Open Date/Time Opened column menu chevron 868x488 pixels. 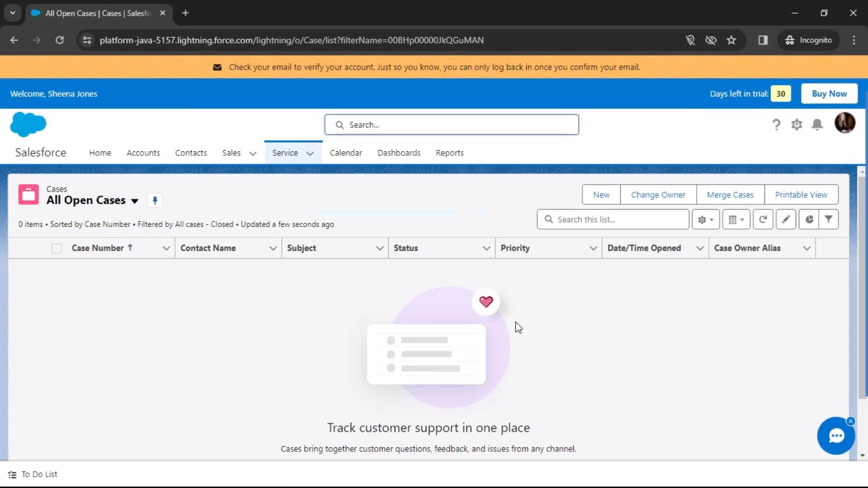point(700,248)
